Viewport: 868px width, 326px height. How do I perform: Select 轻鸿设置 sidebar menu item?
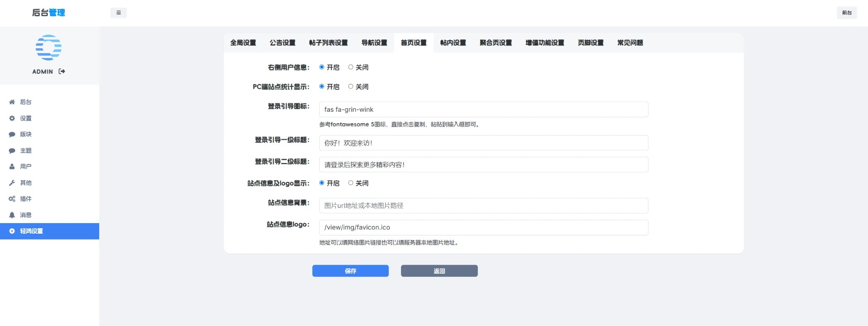(x=50, y=231)
